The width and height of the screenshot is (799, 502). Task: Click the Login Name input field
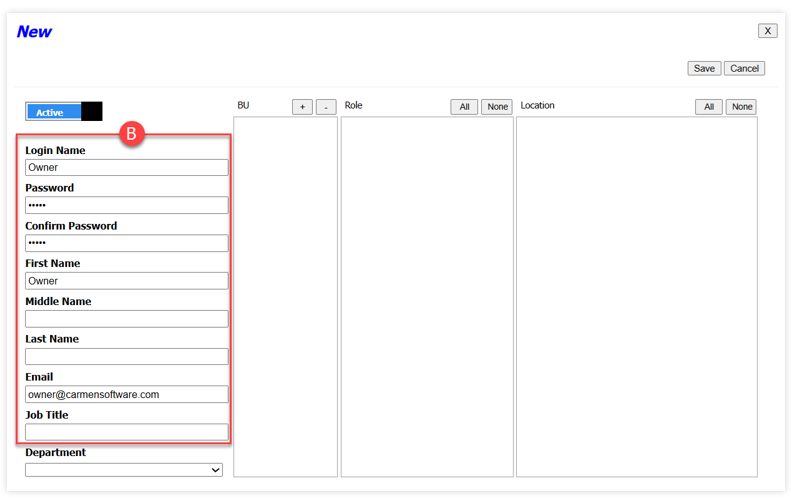click(126, 168)
